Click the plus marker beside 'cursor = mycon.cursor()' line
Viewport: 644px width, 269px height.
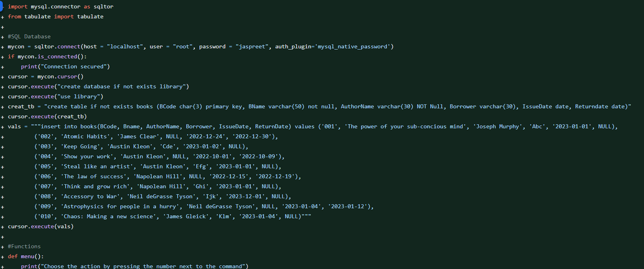tap(3, 76)
